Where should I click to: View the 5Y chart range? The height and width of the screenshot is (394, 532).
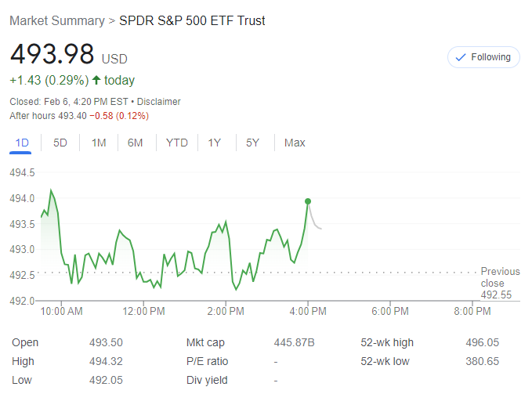252,143
